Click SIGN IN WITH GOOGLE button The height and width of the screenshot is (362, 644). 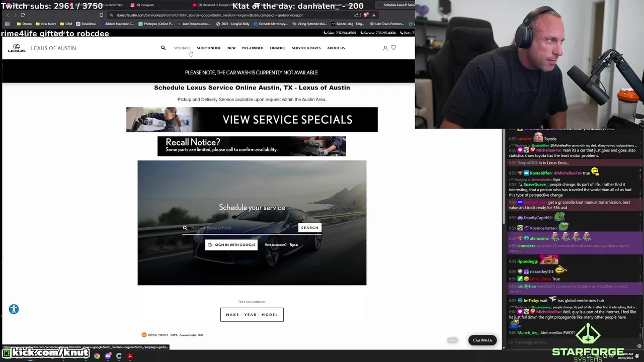pyautogui.click(x=231, y=245)
